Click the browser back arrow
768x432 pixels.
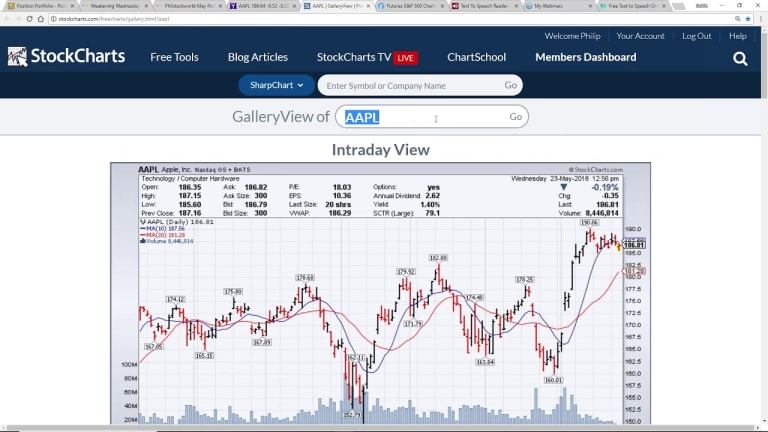coord(7,19)
